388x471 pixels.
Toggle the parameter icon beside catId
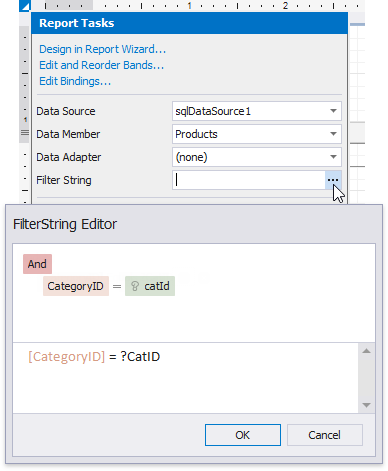[135, 286]
